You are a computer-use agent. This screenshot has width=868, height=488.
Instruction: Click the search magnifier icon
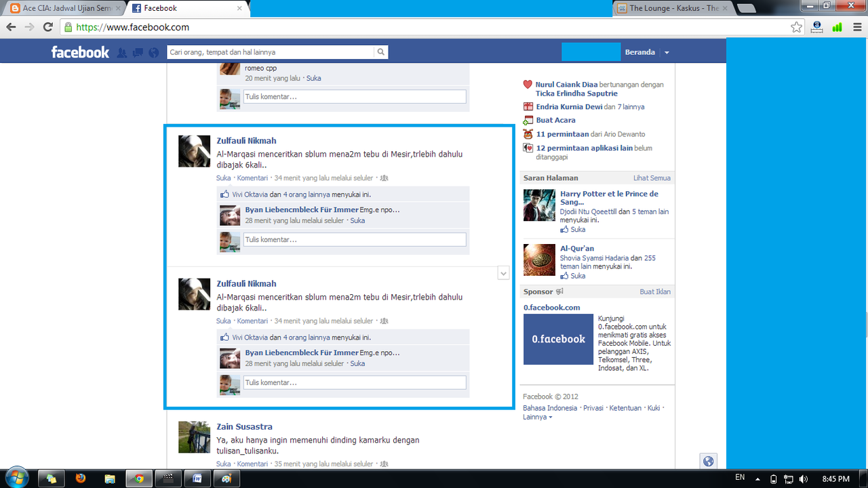click(x=380, y=52)
